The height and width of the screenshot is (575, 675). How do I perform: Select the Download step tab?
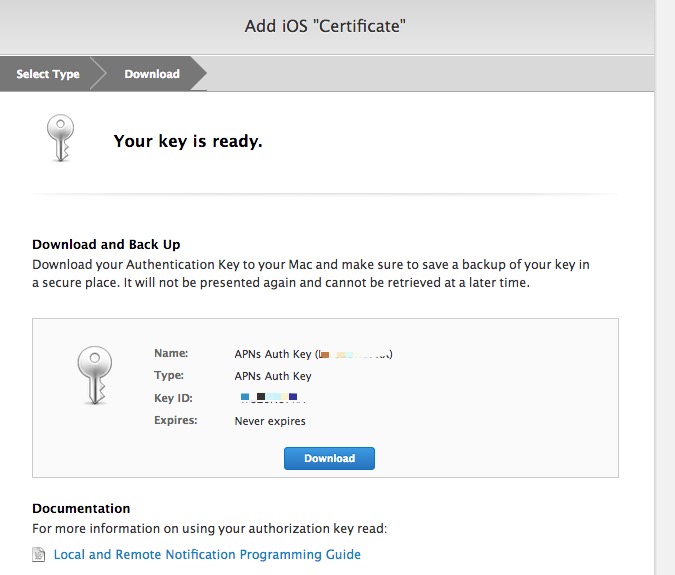point(152,74)
